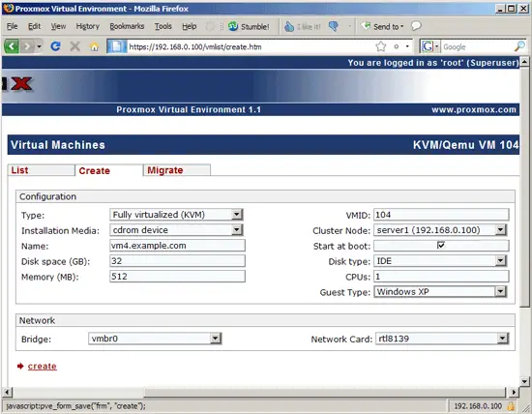Toggle the Start at boot checkbox

[x=441, y=245]
